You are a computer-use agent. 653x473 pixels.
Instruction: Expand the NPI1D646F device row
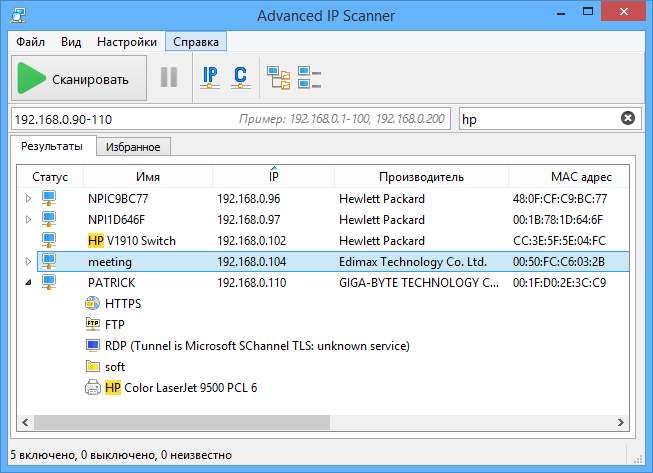[28, 219]
